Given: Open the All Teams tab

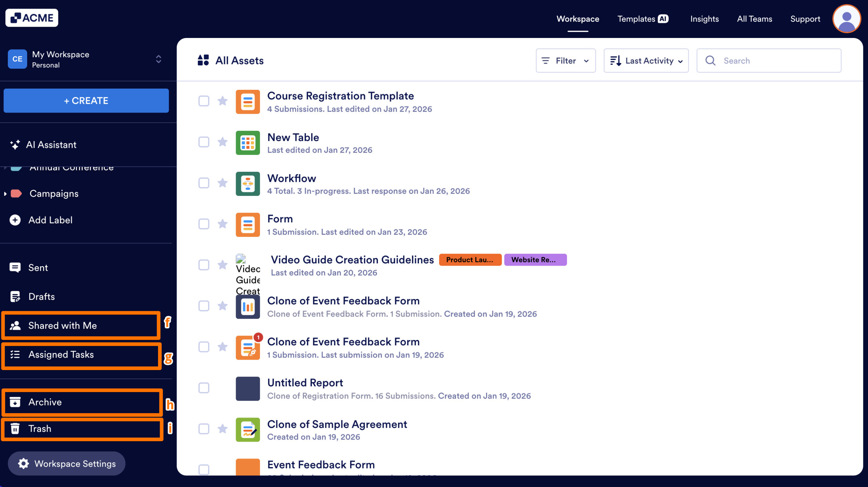Looking at the screenshot, I should pyautogui.click(x=754, y=19).
